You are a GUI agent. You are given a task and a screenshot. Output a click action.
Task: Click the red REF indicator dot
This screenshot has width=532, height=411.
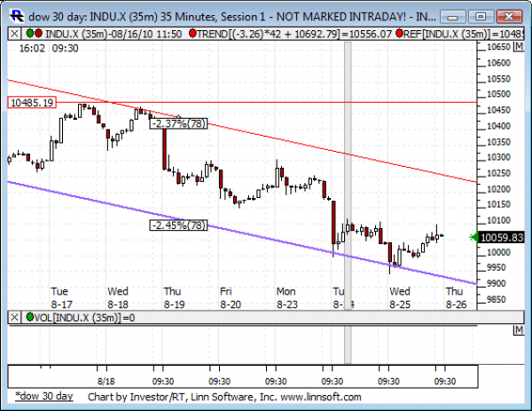coord(399,33)
